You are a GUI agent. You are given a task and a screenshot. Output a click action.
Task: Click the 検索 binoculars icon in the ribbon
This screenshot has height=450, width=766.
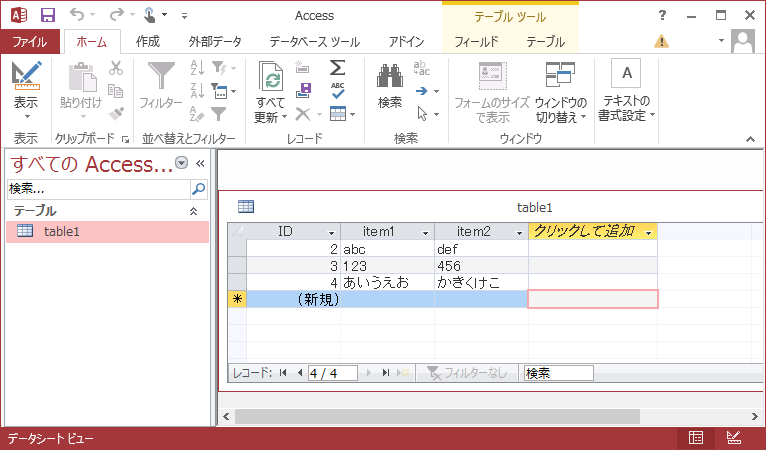pyautogui.click(x=390, y=76)
